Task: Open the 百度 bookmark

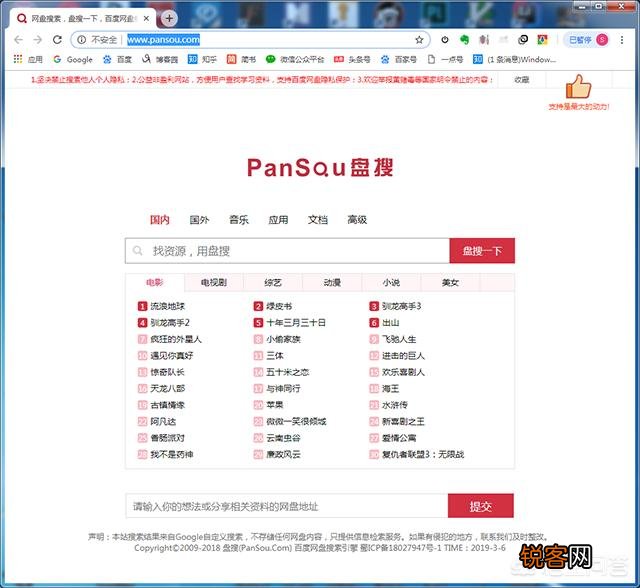Action: [117, 60]
